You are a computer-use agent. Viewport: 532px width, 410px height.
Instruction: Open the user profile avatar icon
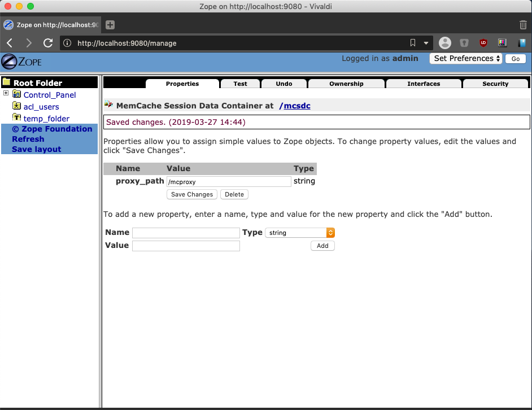[445, 43]
